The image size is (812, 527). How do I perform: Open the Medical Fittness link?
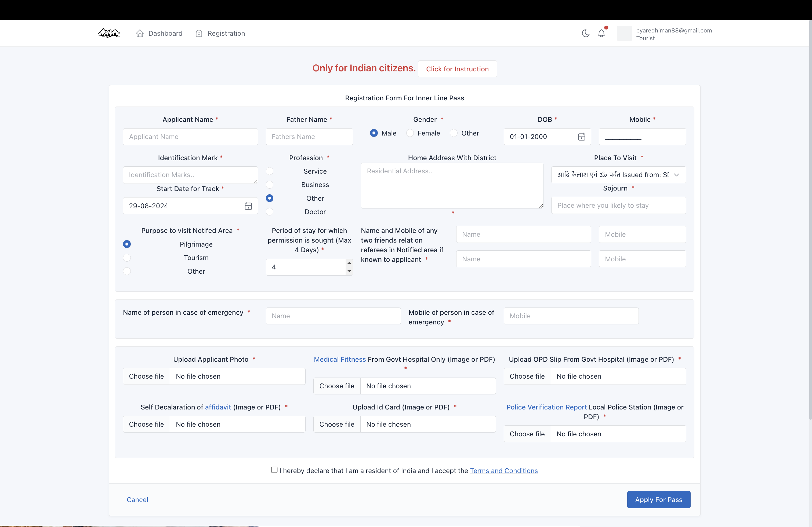[x=340, y=359]
